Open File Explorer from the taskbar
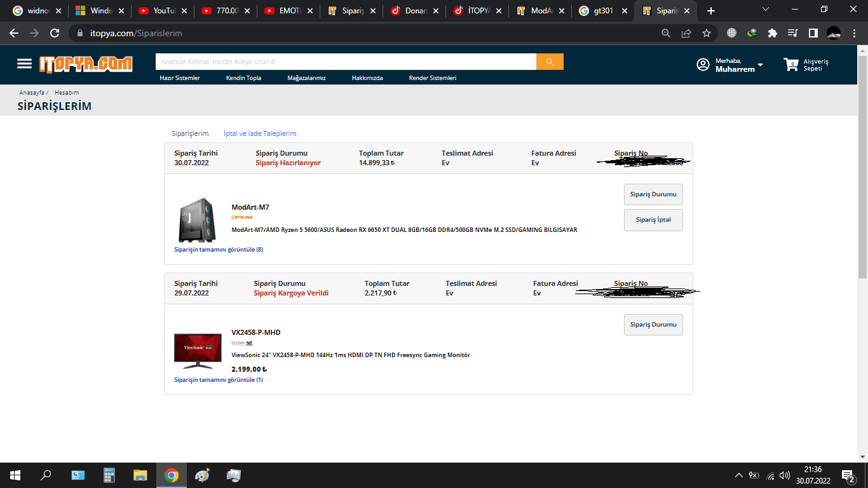Screen dimensions: 868x488 140,475
